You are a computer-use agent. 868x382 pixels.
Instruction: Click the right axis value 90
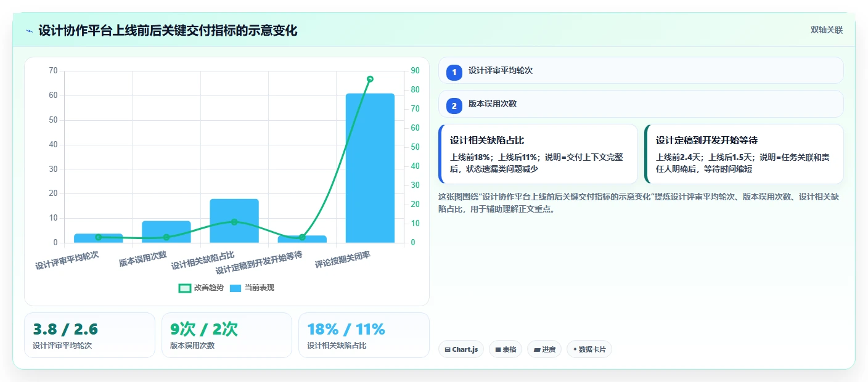click(415, 71)
